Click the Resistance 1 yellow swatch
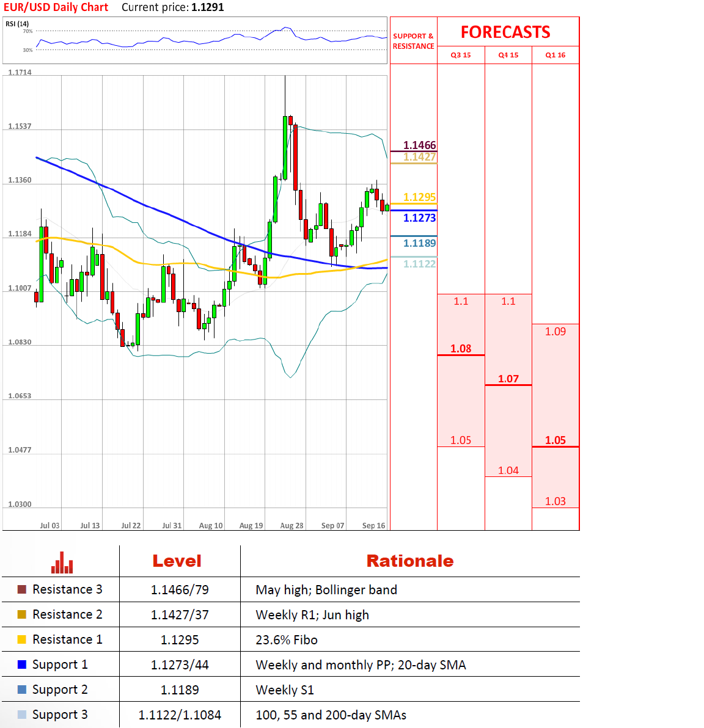The height and width of the screenshot is (728, 704). click(x=22, y=639)
